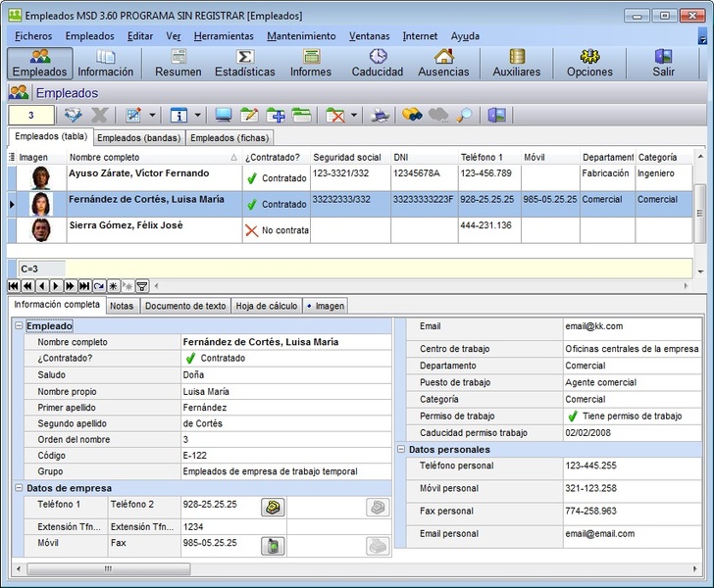
Task: Go to next page of records button
Action: [71, 286]
